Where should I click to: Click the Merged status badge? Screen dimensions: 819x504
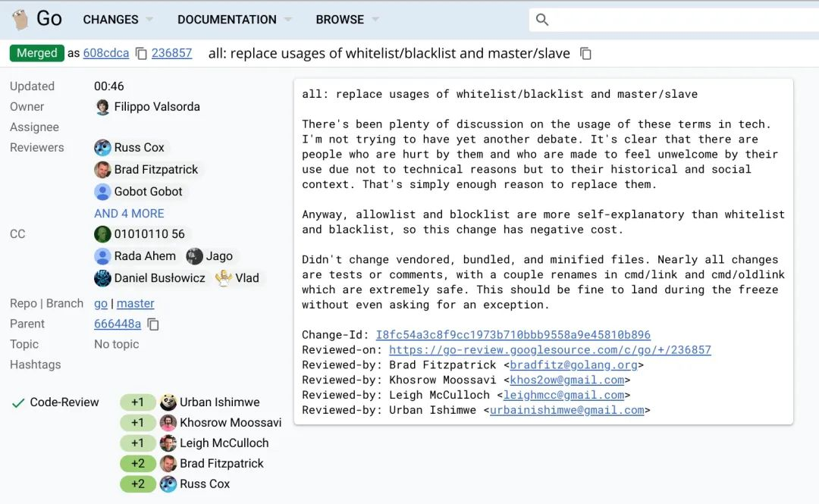point(37,53)
